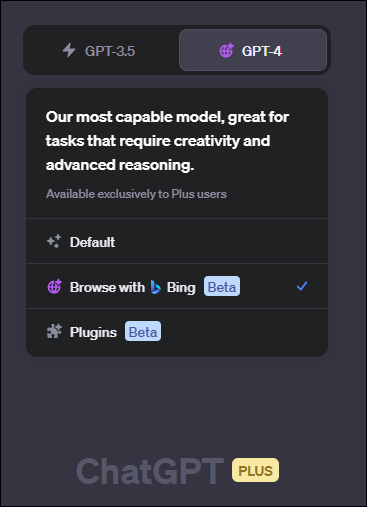Click the blue checkmark on Browse with Bing

pos(302,286)
